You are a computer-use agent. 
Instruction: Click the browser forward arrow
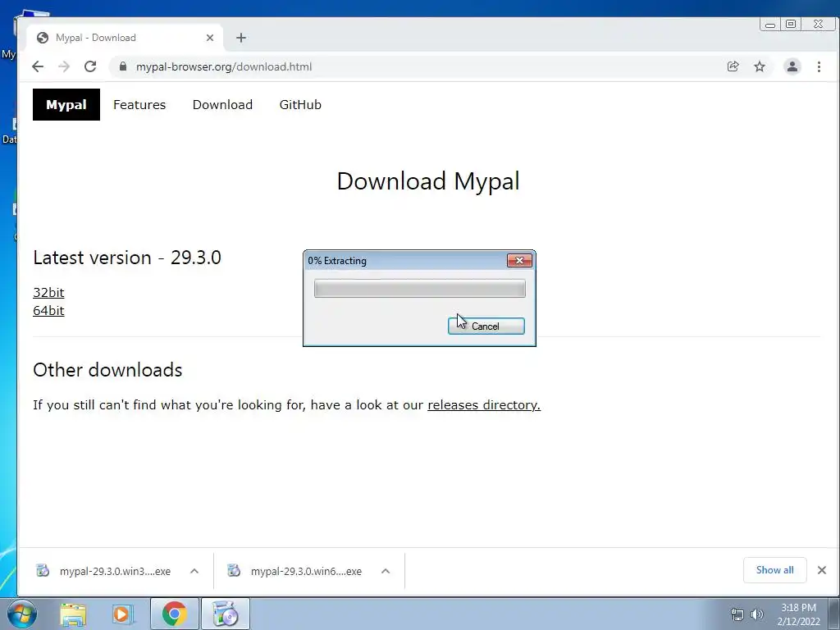point(64,66)
